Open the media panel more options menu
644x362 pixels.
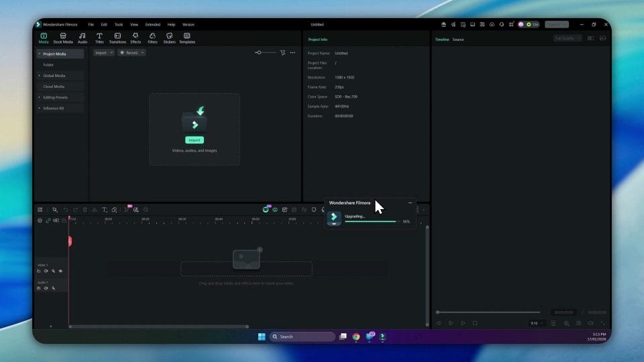pyautogui.click(x=292, y=52)
